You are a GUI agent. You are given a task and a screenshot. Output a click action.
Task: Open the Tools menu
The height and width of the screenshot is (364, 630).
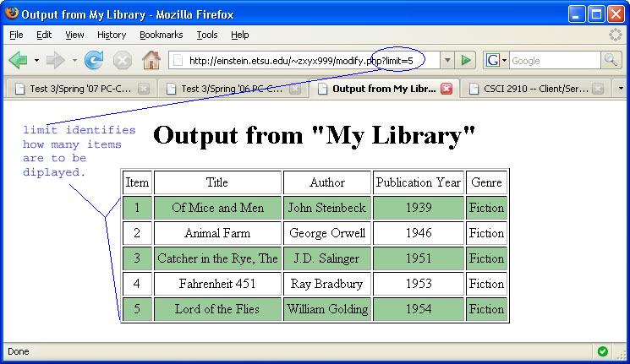pos(207,35)
